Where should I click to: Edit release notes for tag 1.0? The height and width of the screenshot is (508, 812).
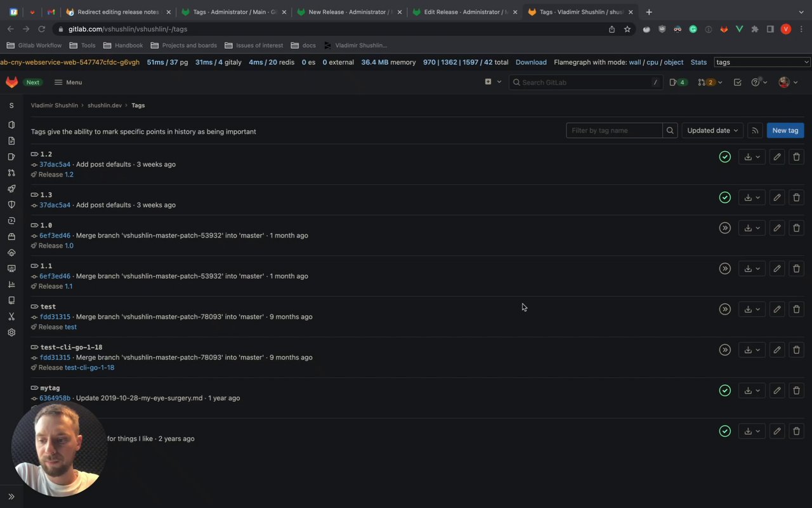tap(776, 228)
